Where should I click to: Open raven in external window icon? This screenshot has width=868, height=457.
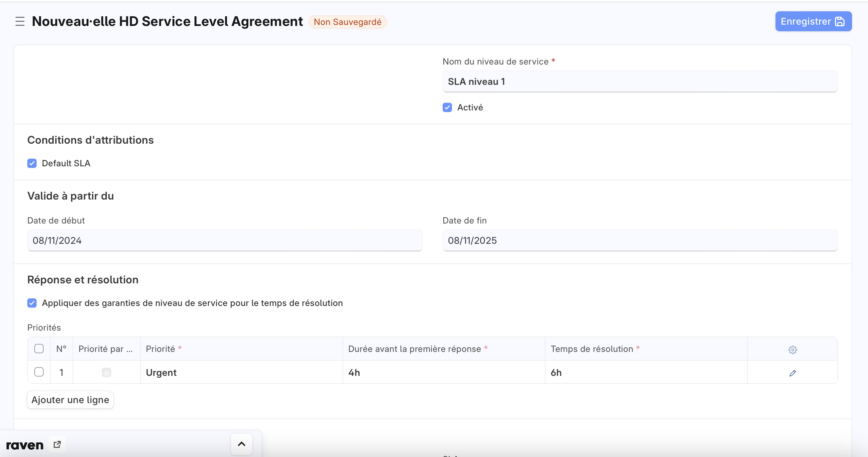[x=57, y=445]
